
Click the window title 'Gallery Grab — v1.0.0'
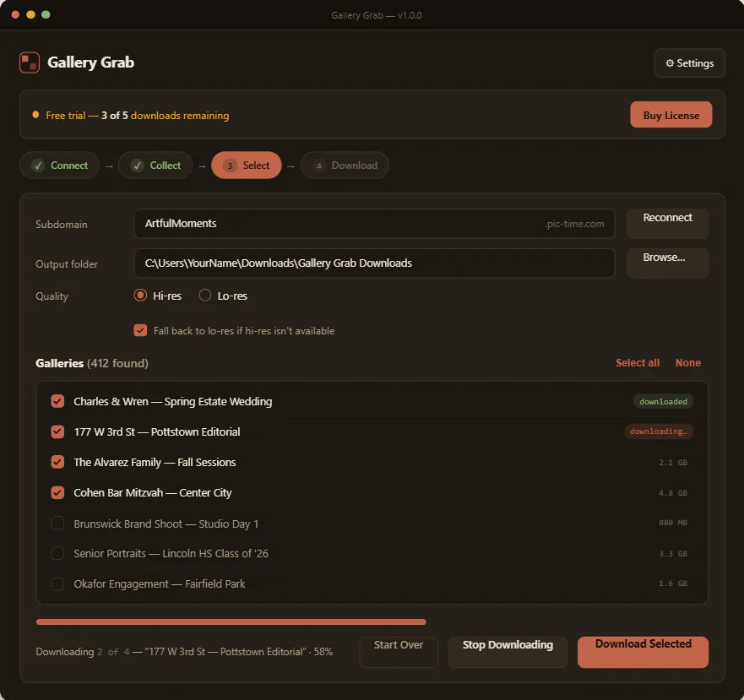coord(377,15)
